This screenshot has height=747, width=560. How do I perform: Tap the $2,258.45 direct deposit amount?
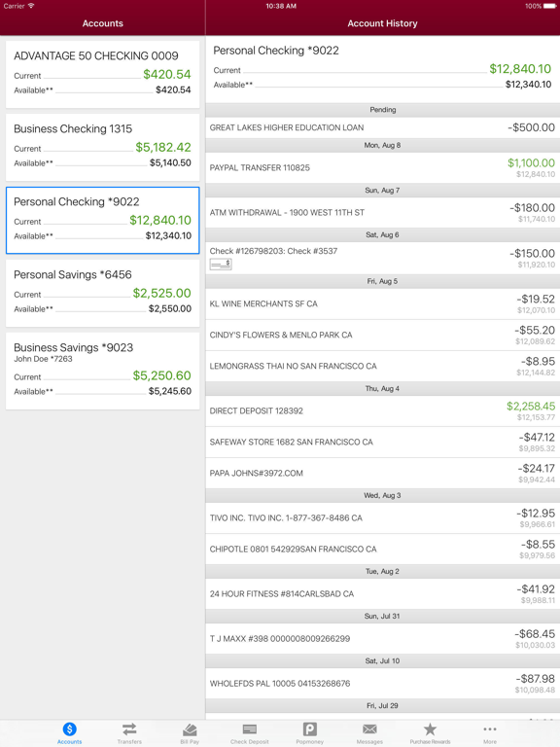pos(531,406)
